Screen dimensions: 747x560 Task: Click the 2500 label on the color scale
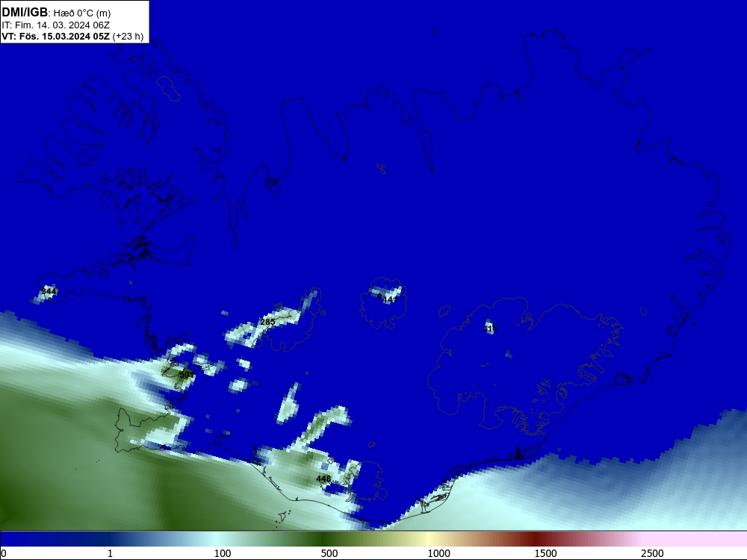point(652,553)
